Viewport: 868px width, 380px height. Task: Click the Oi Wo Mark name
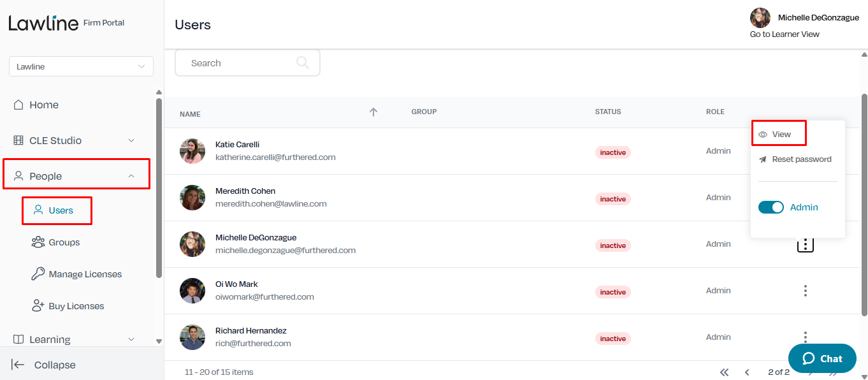coord(236,284)
